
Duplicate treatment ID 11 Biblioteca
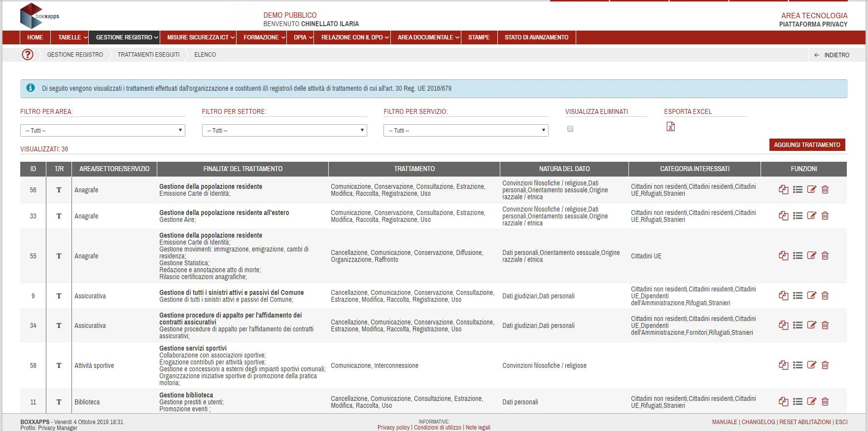(x=783, y=402)
